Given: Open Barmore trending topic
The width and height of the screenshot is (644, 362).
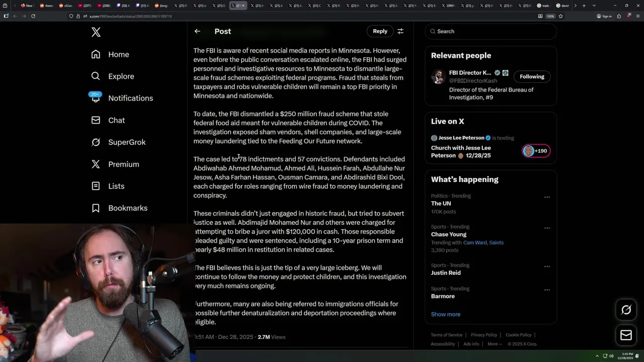Looking at the screenshot, I should click(x=443, y=296).
